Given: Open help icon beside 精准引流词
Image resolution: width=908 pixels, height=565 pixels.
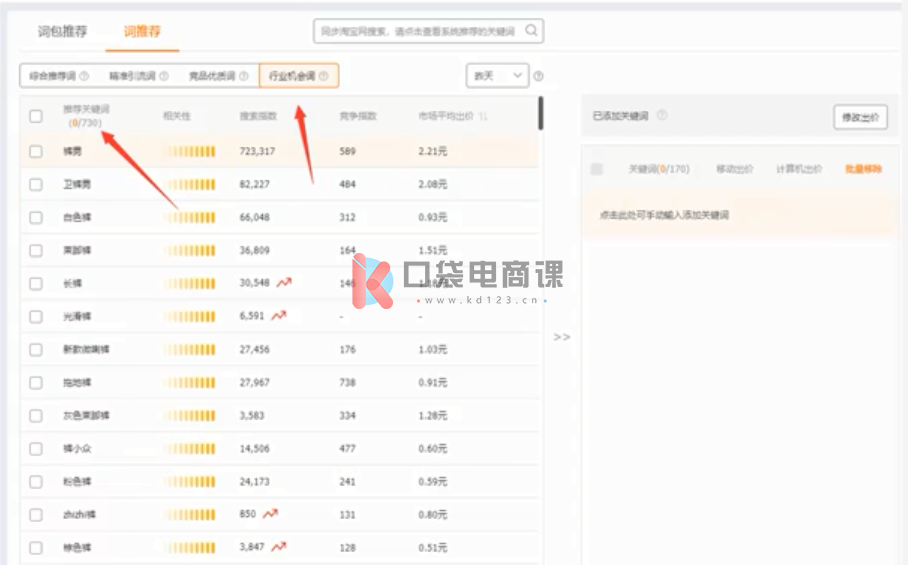Looking at the screenshot, I should point(164,76).
